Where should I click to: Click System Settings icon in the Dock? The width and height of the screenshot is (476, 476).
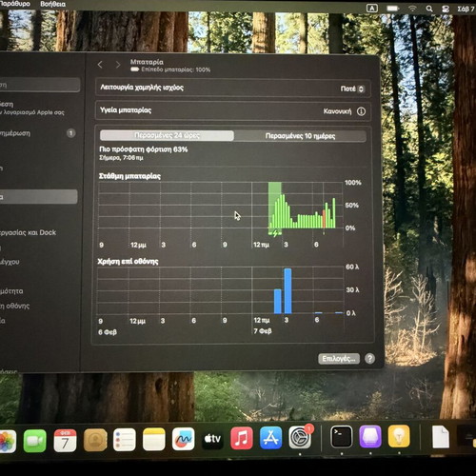300,438
